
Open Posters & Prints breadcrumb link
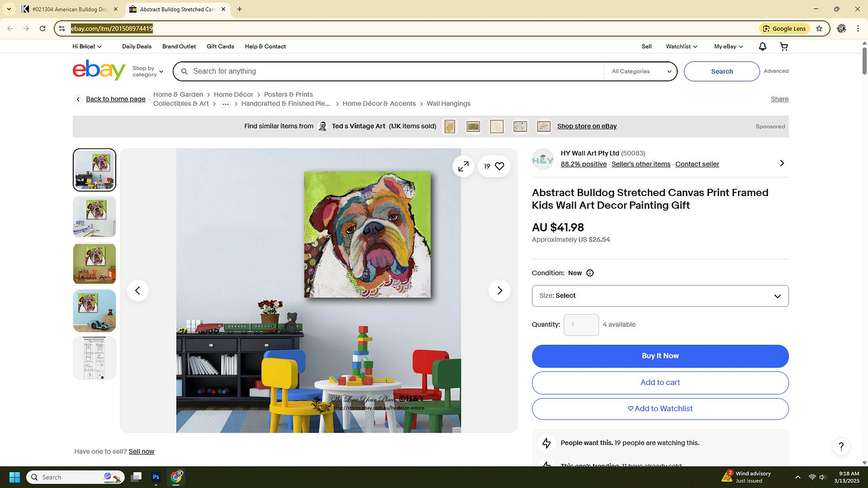tap(289, 95)
